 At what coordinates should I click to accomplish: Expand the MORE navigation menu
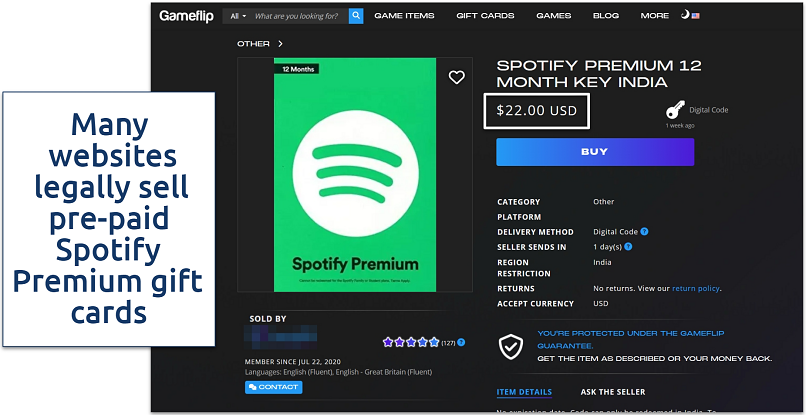point(655,16)
